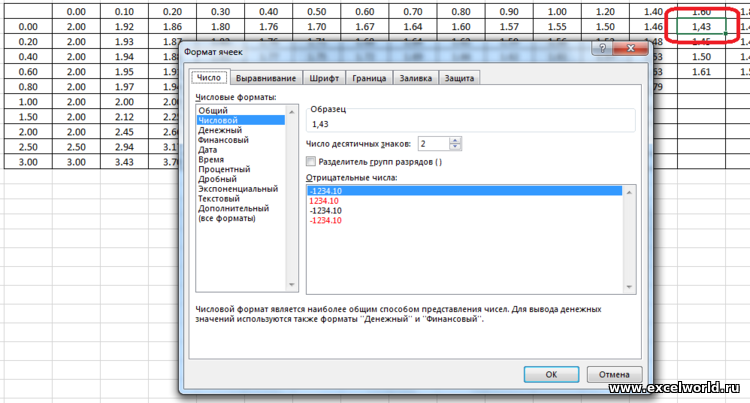
Task: Choose Общий in number formats list
Action: (213, 110)
